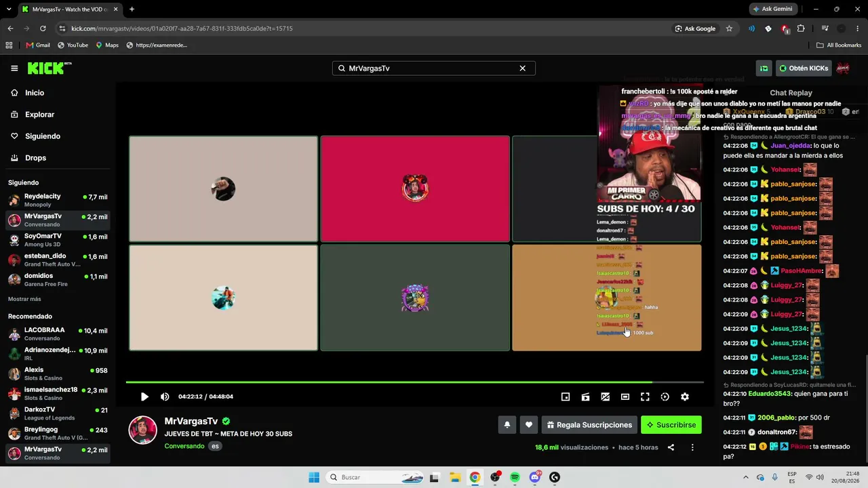The image size is (868, 488).
Task: Open Spotify from the taskbar
Action: [x=515, y=477]
